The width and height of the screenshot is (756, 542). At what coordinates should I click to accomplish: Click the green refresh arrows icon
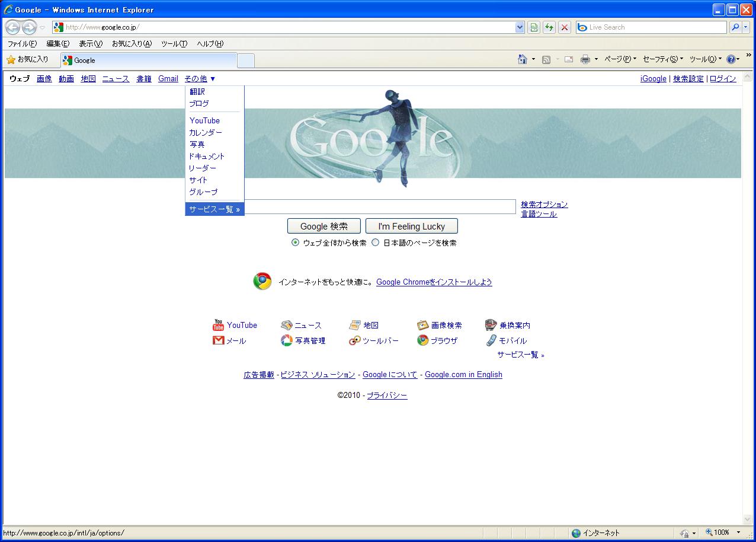(549, 27)
